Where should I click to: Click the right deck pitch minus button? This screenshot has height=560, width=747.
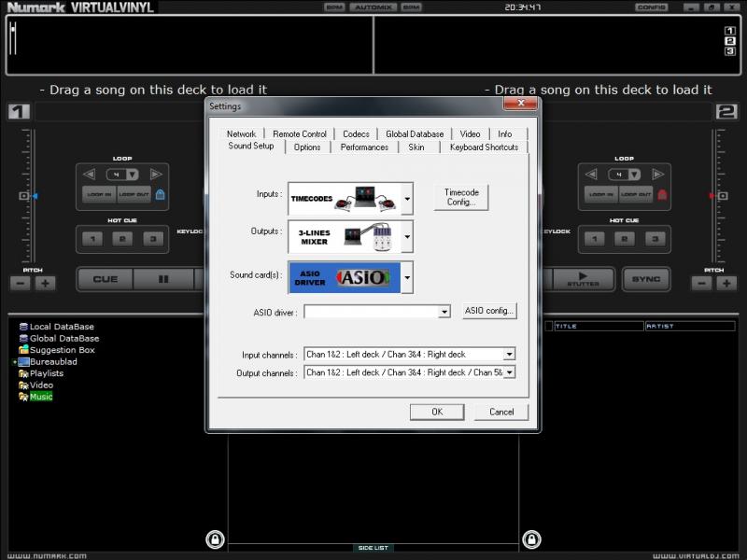702,284
